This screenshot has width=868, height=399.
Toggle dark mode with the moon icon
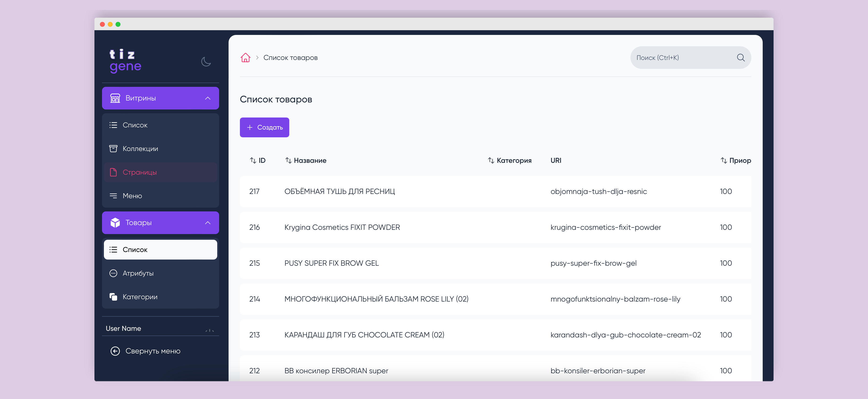pyautogui.click(x=206, y=62)
